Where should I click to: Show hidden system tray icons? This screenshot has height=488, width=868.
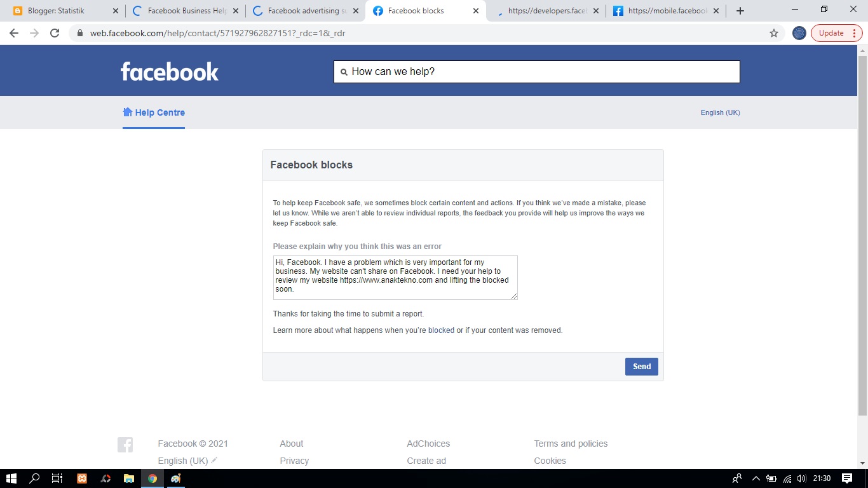coord(756,478)
